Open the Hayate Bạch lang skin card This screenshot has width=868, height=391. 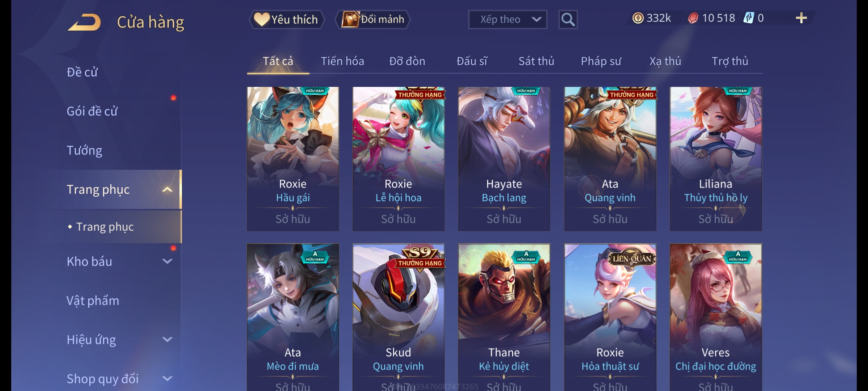tap(504, 159)
